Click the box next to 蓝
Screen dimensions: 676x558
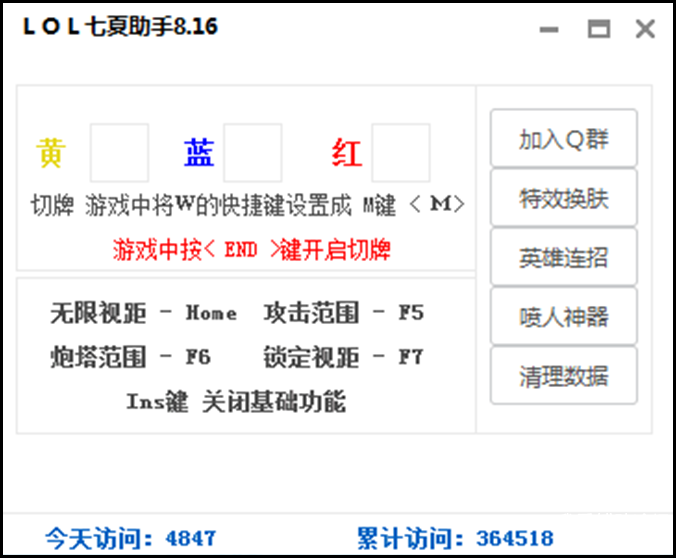click(x=253, y=153)
